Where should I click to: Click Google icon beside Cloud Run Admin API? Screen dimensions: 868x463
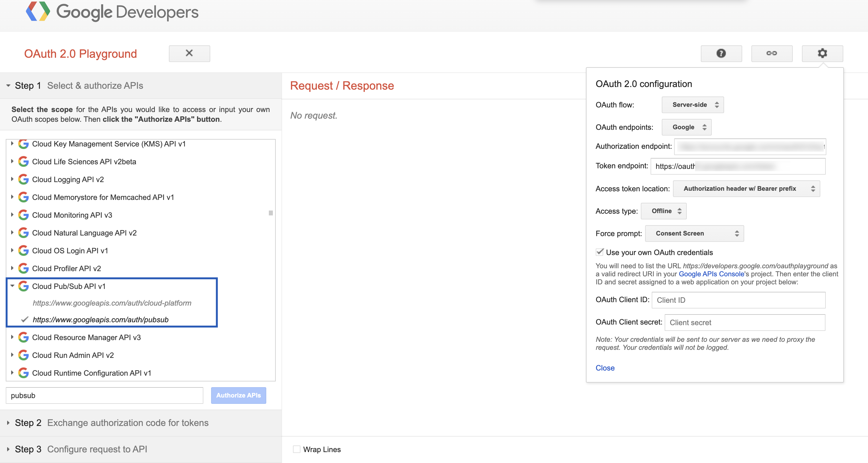pos(23,355)
